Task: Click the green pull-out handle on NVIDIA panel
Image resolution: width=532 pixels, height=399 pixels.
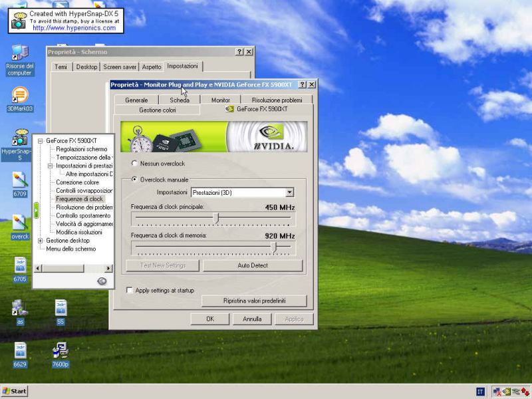Action: click(x=36, y=210)
